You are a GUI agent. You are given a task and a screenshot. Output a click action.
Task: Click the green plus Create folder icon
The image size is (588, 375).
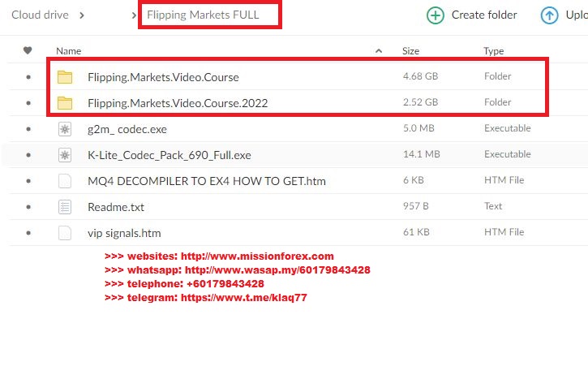pos(436,15)
